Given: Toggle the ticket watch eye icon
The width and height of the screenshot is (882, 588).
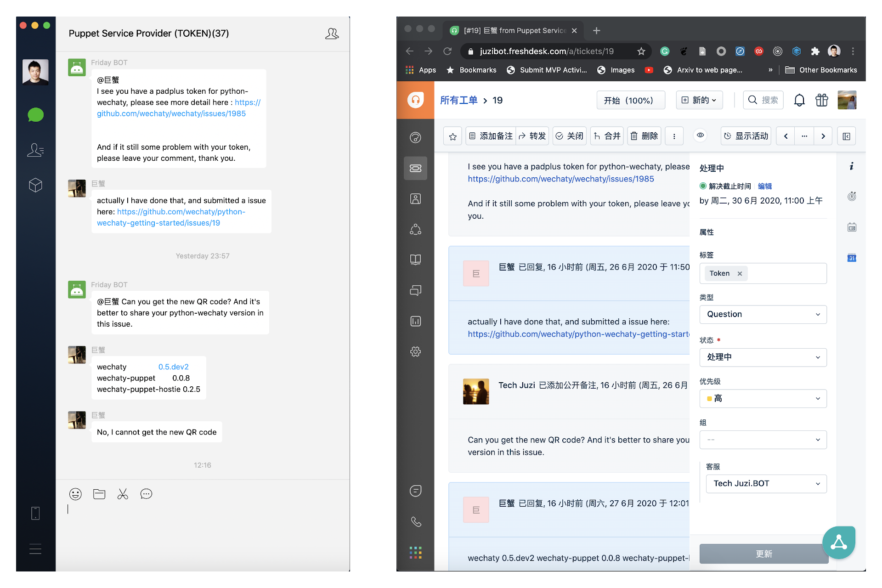Looking at the screenshot, I should (700, 136).
